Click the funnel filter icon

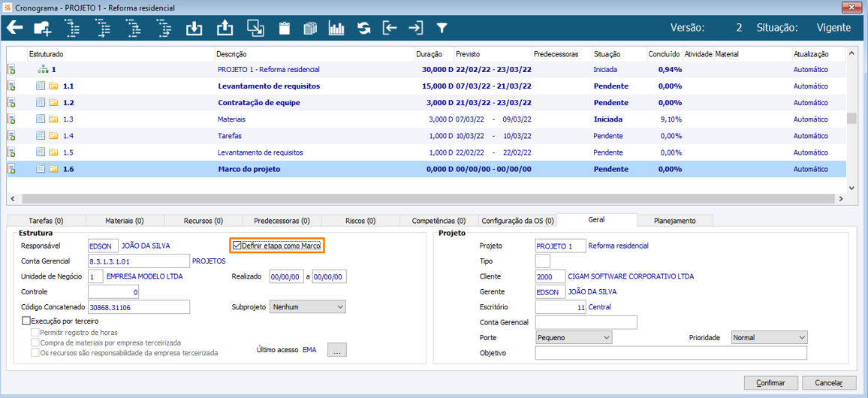click(x=442, y=29)
